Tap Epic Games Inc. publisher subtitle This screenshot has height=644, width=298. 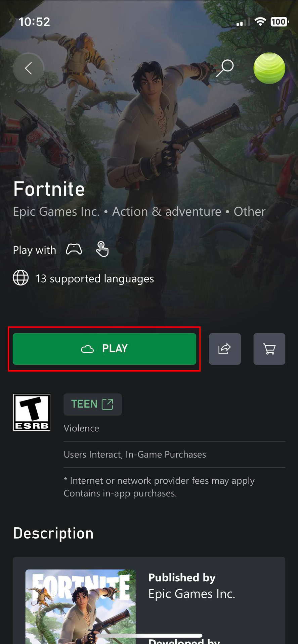(x=56, y=212)
